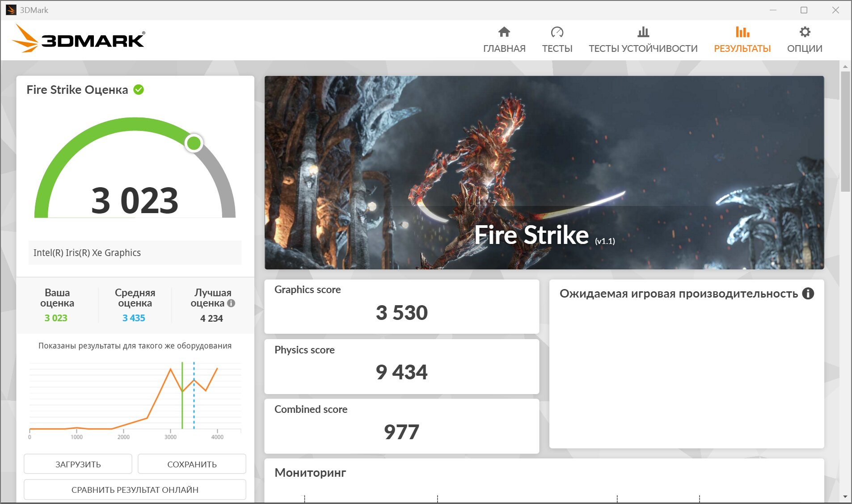Screen dimensions: 852x504
Task: Click the Graphics score label
Action: coord(308,290)
